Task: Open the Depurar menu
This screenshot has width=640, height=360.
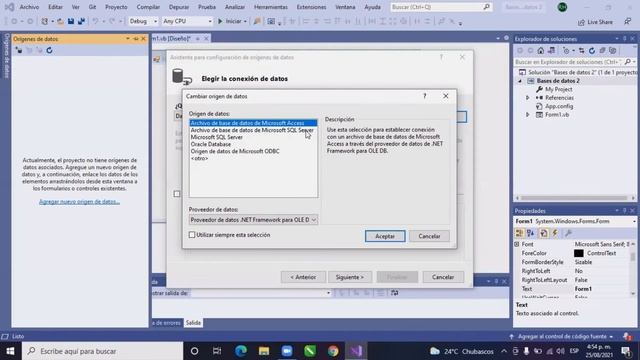Action: (x=179, y=7)
